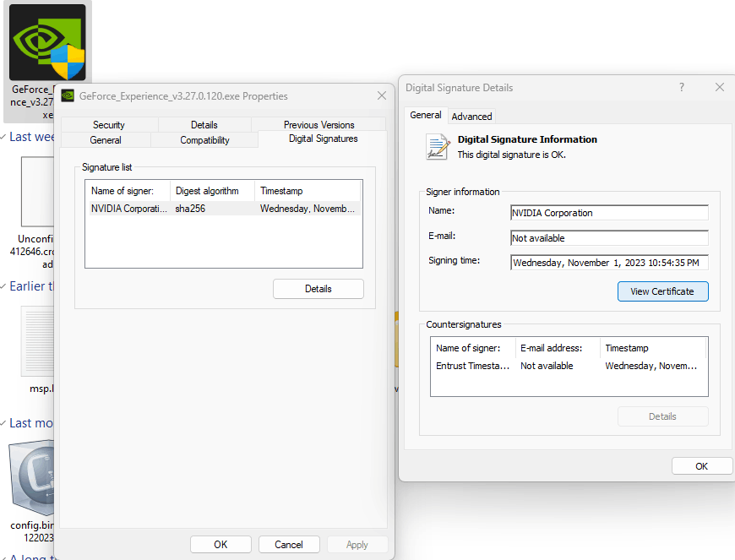Select the Unconfirmed crdownload file thumbnail
The height and width of the screenshot is (560, 735).
pyautogui.click(x=38, y=192)
